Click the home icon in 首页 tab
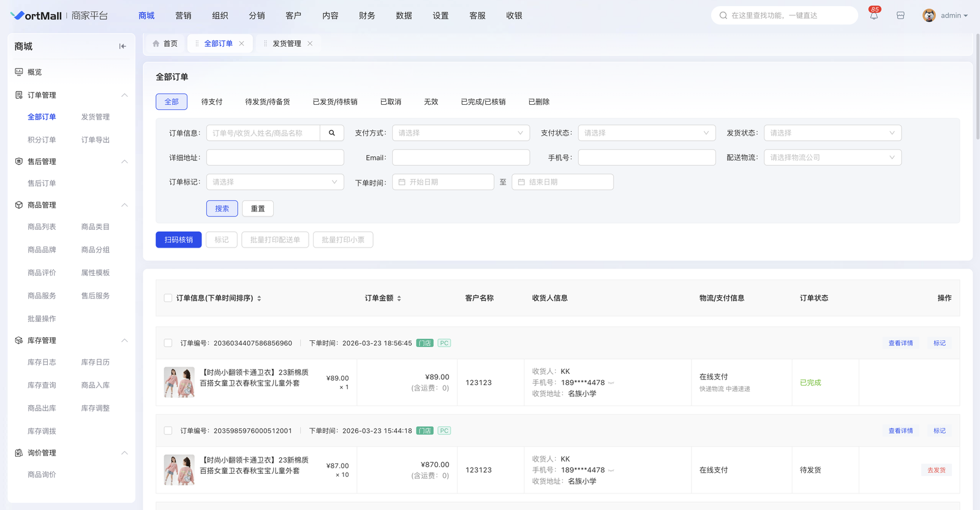 (x=156, y=44)
